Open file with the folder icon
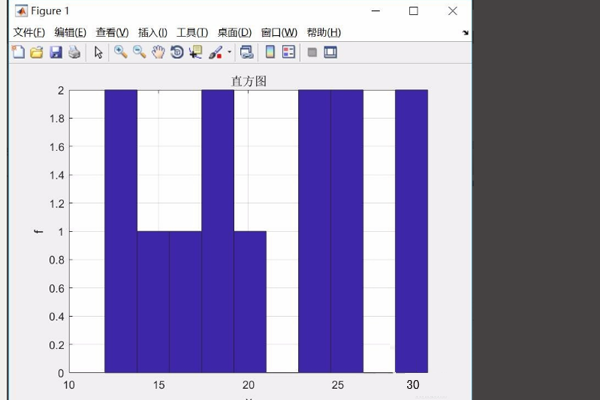 pos(37,52)
